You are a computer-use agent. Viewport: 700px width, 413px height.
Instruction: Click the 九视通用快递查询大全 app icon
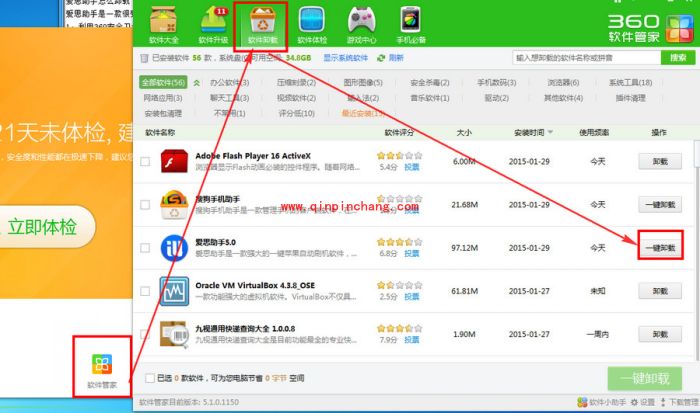click(x=174, y=334)
